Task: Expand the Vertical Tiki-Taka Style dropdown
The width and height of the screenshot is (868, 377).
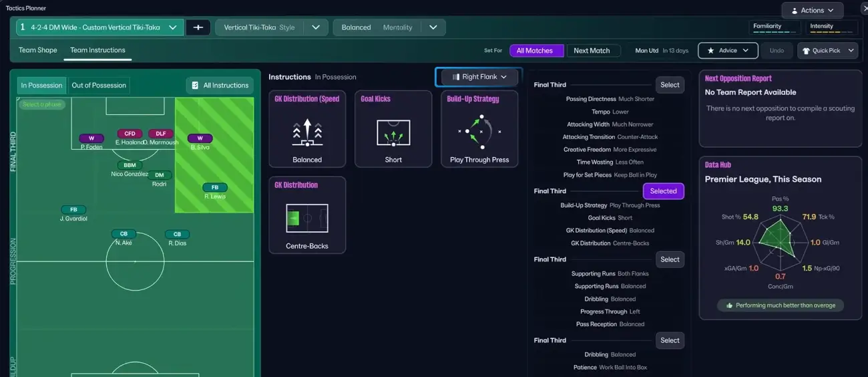Action: (316, 27)
